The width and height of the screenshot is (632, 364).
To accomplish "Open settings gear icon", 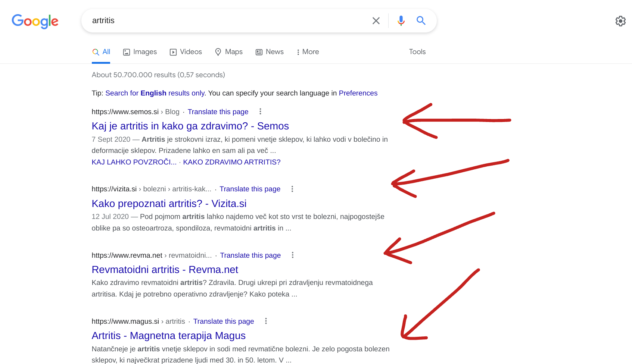I will (x=620, y=21).
